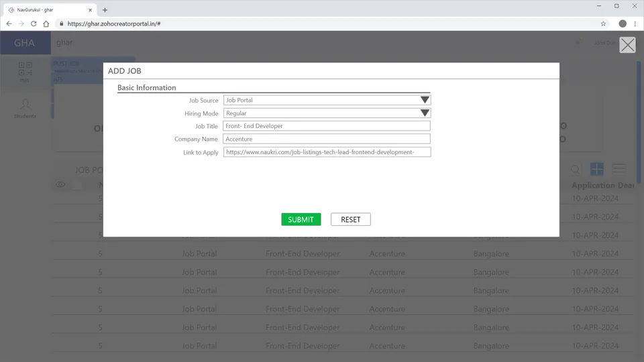Viewport: 644px width, 362px height.
Task: Open the dashboard grid sidebar icon
Action: 25,69
